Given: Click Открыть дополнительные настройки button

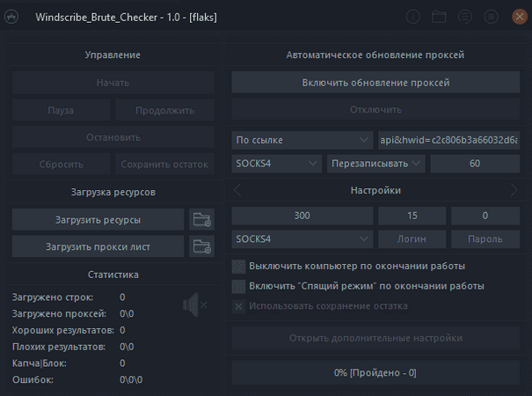Looking at the screenshot, I should point(375,338).
